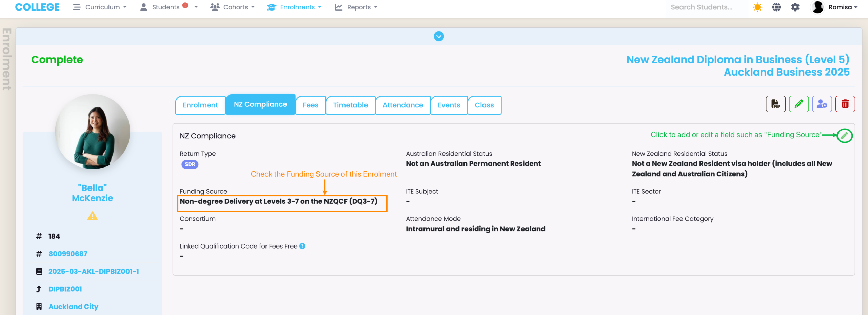Expand the header panel with blue chevron
The width and height of the screenshot is (868, 315).
point(439,36)
